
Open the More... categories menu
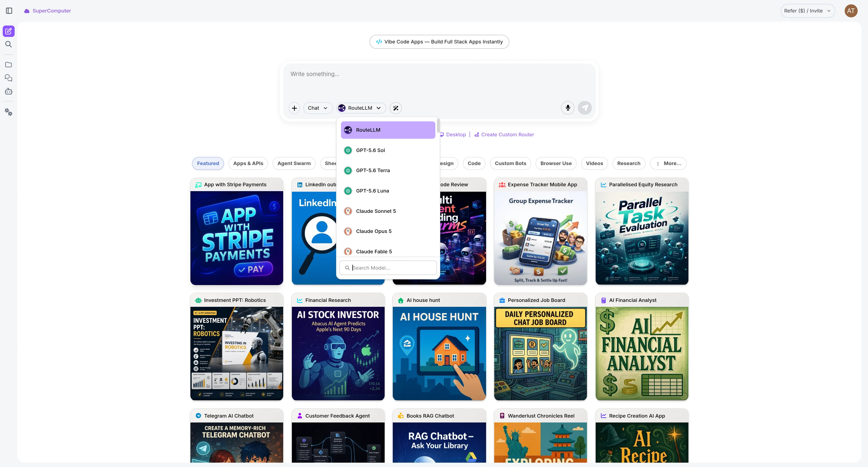point(668,163)
